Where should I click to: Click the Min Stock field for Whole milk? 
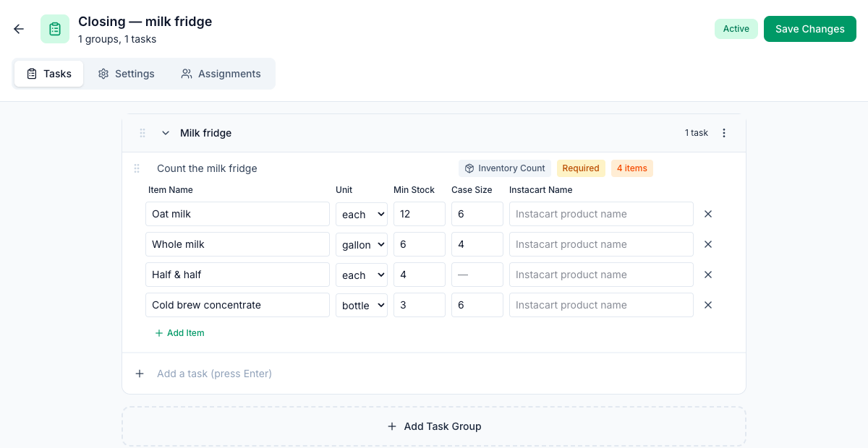(420, 244)
